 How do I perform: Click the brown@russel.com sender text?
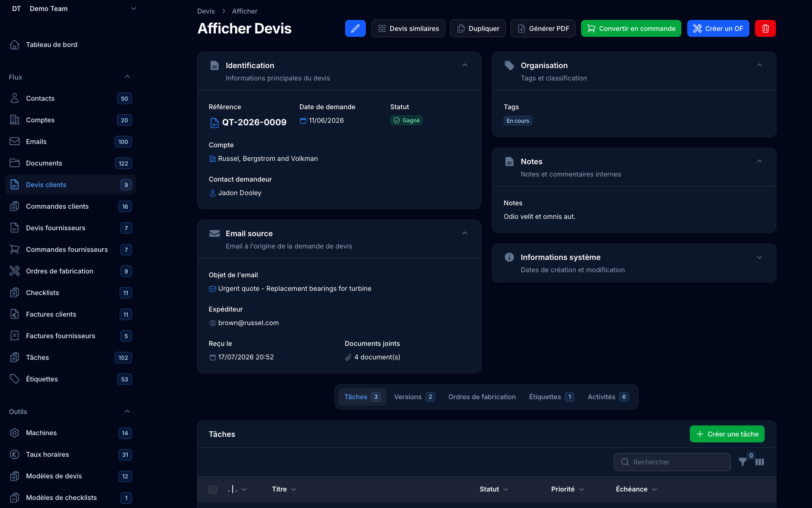pos(248,323)
